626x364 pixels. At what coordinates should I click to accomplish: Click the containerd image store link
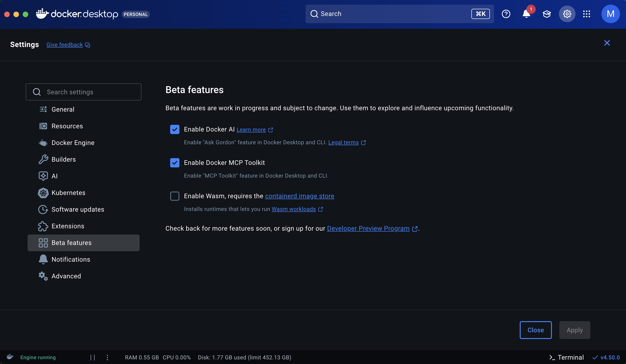pos(299,196)
